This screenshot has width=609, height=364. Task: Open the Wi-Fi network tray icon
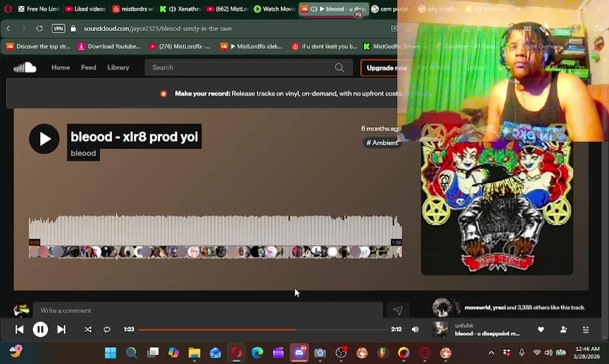(537, 353)
